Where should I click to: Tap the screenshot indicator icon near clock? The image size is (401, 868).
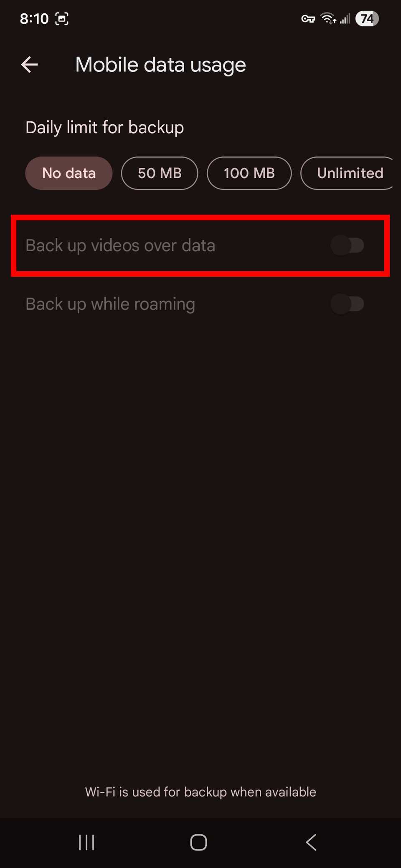tap(62, 19)
